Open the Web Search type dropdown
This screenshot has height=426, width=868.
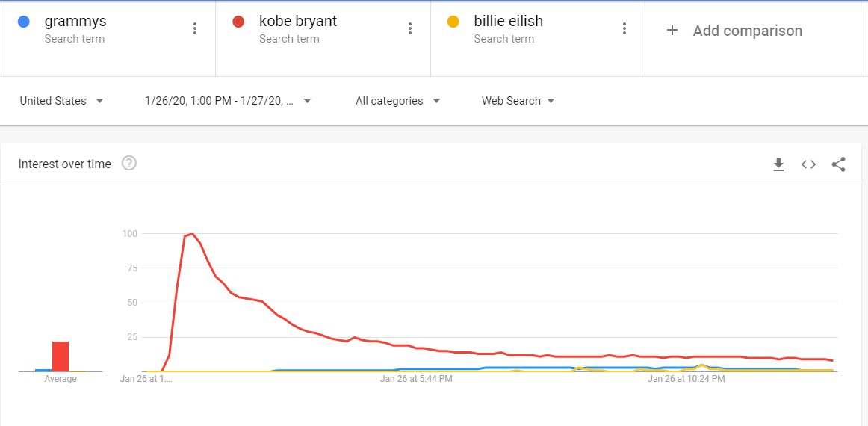pyautogui.click(x=518, y=101)
